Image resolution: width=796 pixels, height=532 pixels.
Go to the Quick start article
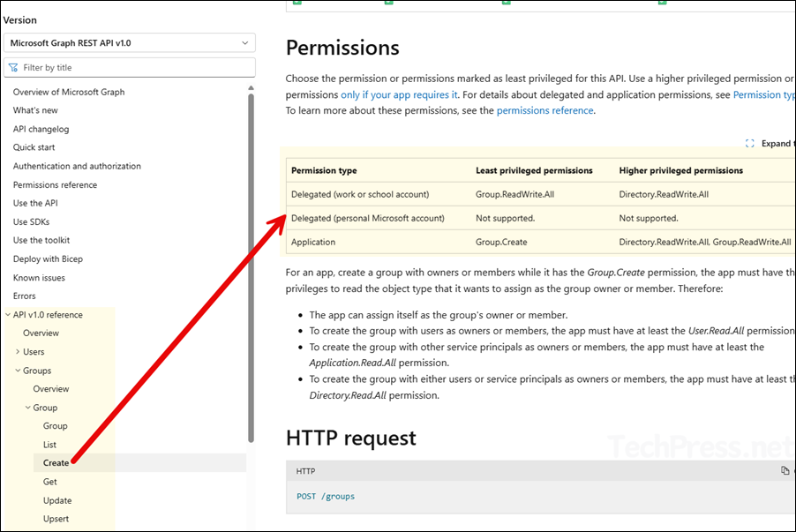pyautogui.click(x=34, y=147)
